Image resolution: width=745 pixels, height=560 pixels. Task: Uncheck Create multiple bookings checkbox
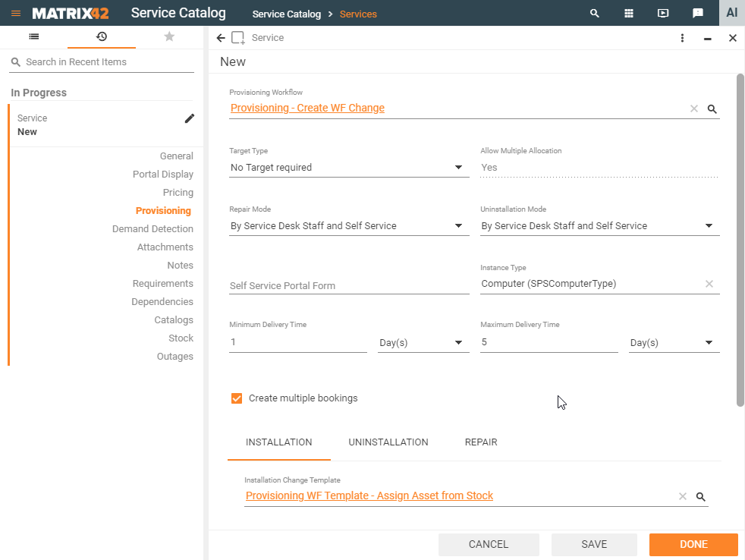(237, 398)
